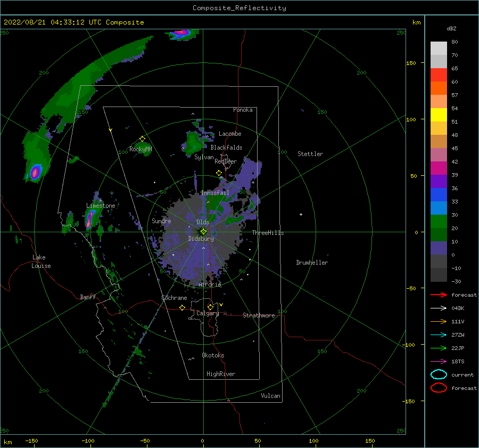Select the light gray 70-80 dBZ swatch
Screen dimensions: 479x448
pyautogui.click(x=439, y=48)
